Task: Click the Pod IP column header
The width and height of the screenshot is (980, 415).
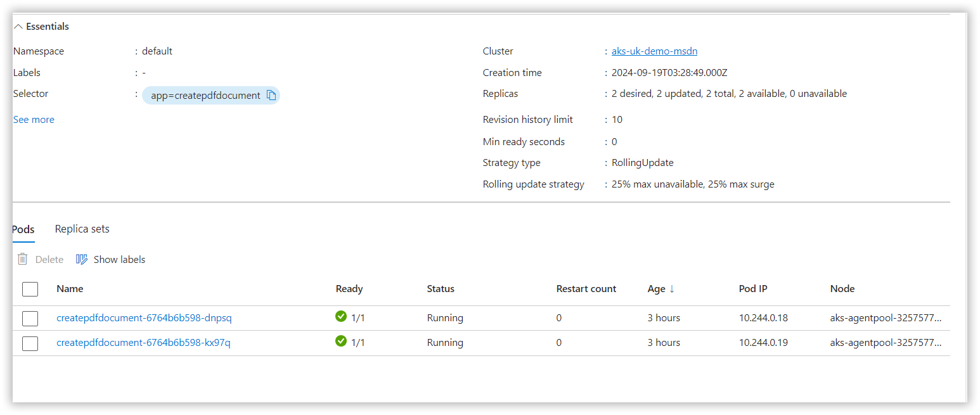Action: click(x=753, y=288)
